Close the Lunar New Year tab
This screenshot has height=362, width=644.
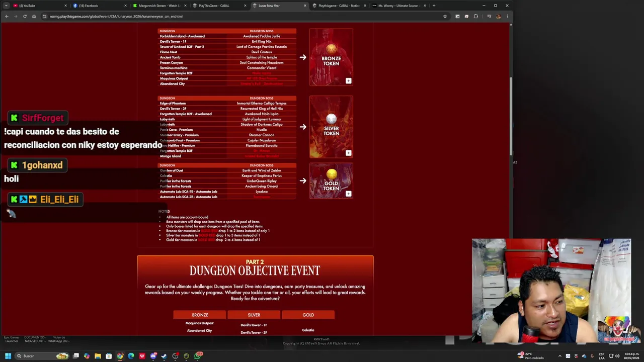pyautogui.click(x=305, y=6)
